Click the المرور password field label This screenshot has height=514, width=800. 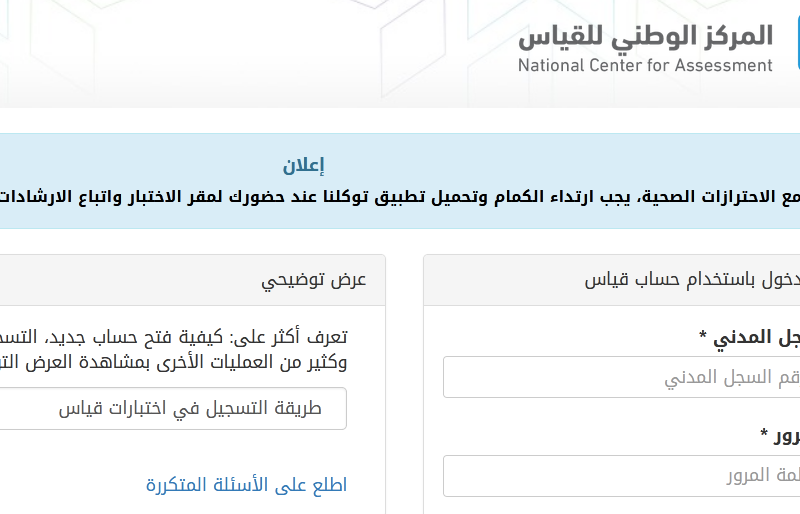(x=787, y=436)
